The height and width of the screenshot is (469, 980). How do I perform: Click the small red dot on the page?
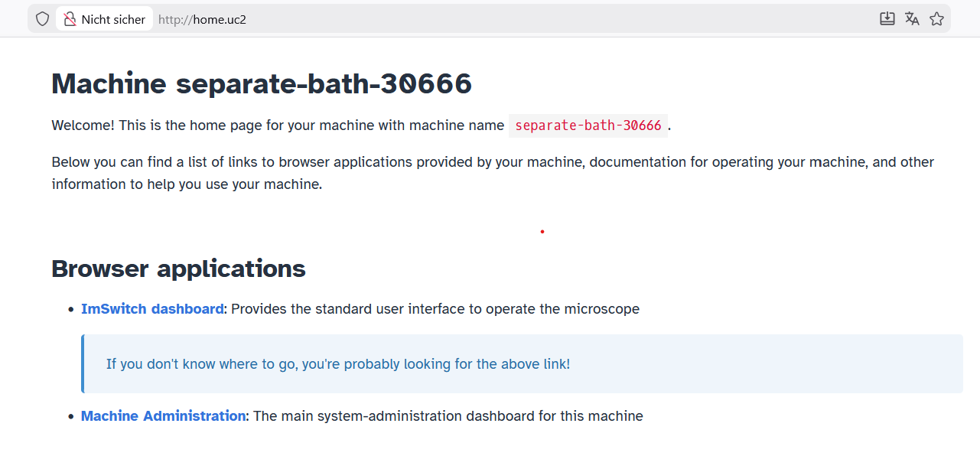pos(542,231)
